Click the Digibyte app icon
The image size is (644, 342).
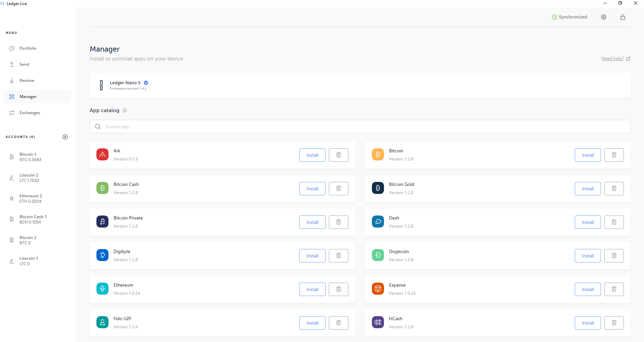pyautogui.click(x=102, y=255)
